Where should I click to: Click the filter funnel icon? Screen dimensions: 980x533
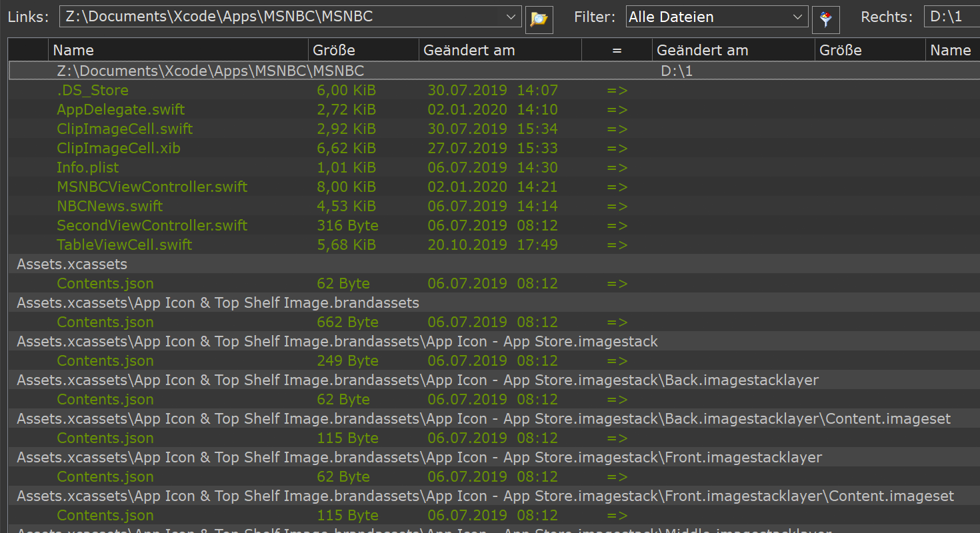826,19
